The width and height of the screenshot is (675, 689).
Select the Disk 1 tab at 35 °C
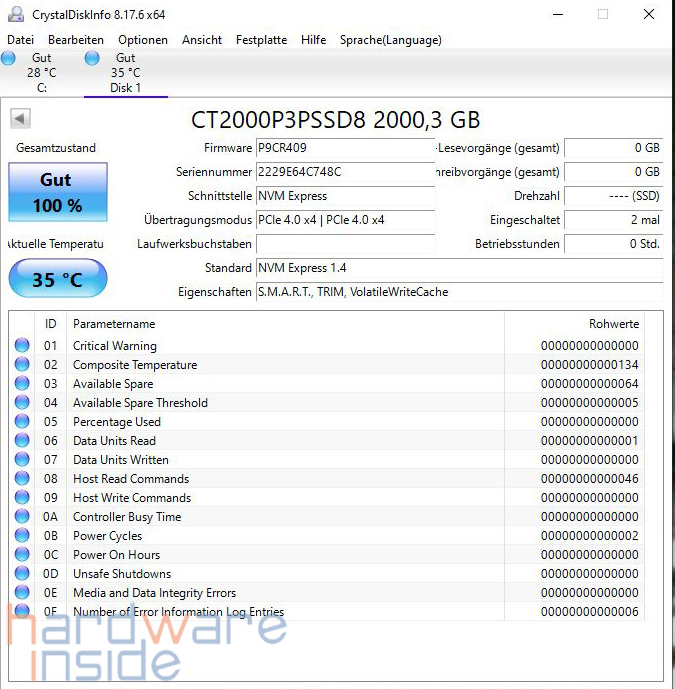pos(126,73)
